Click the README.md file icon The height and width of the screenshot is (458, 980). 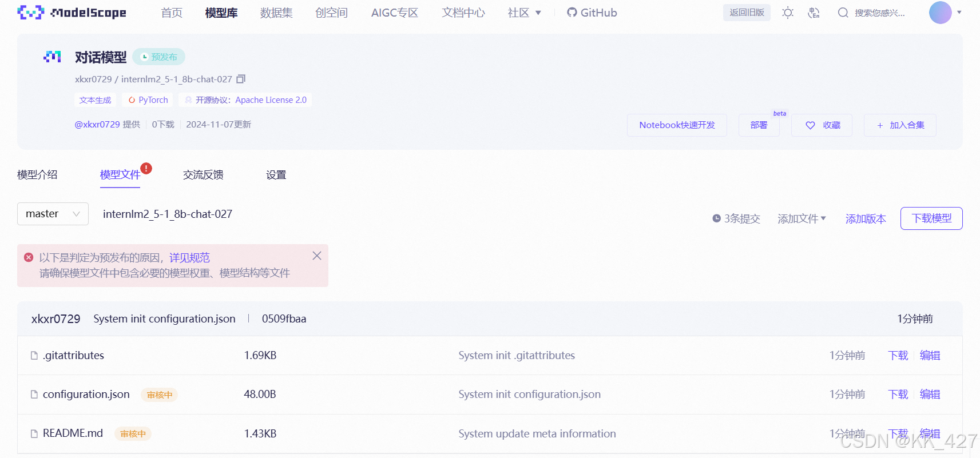tap(34, 433)
